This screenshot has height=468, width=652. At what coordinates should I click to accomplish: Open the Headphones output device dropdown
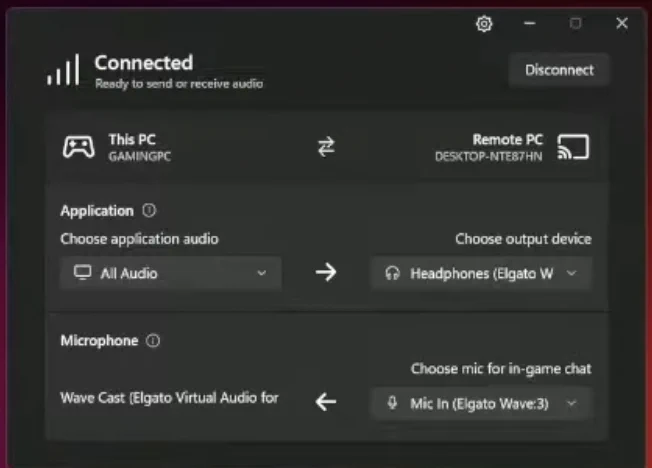[x=481, y=273]
